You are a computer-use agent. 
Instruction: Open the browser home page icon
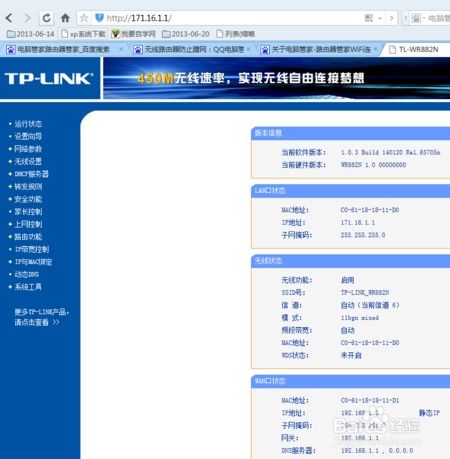pos(65,18)
